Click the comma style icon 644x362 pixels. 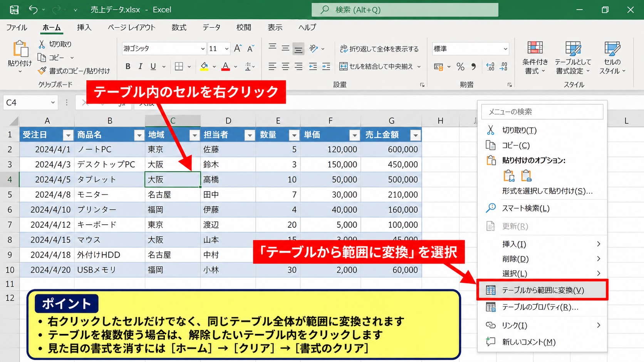pos(473,67)
